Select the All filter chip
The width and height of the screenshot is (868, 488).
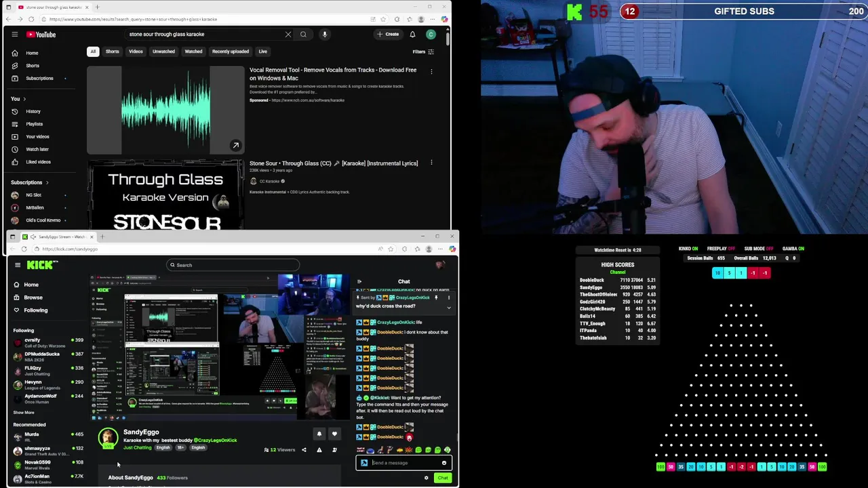pyautogui.click(x=93, y=52)
